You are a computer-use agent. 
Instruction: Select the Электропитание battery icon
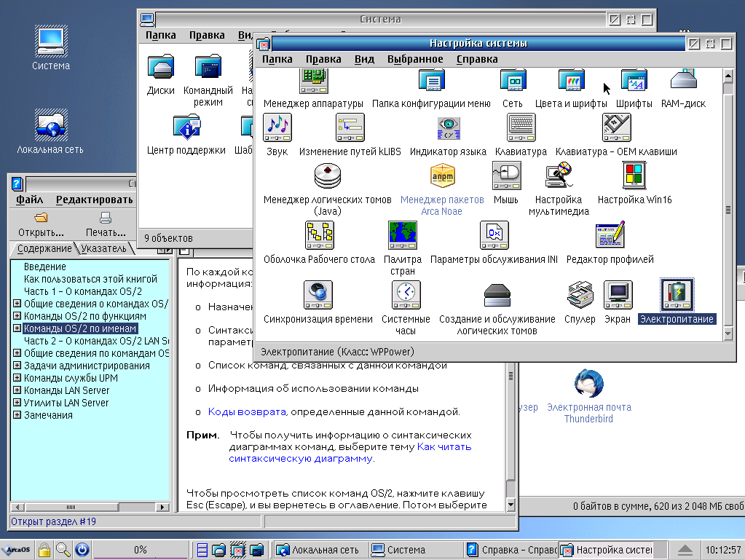[677, 295]
